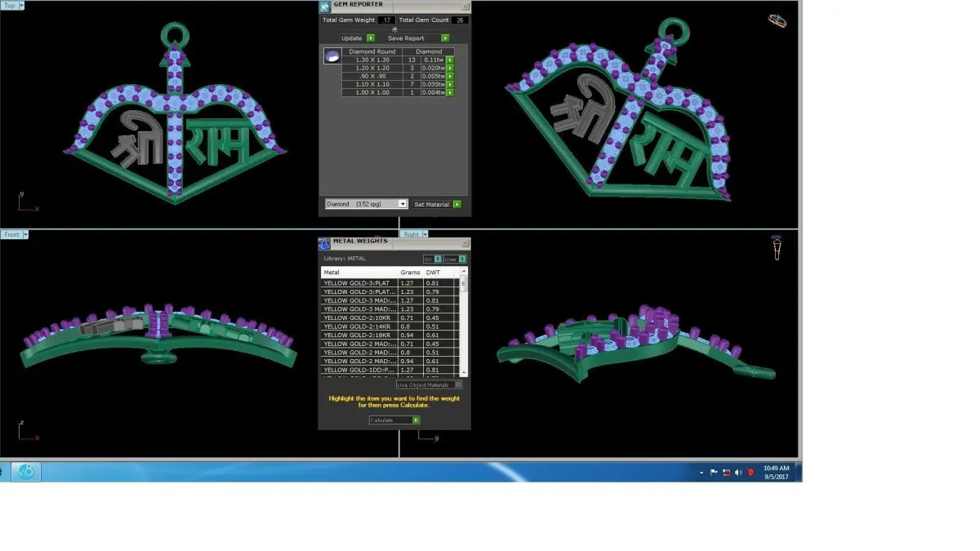Select the YELLOW GOLD-1DD:P... row
This screenshot has height=551, width=980.
click(x=390, y=370)
